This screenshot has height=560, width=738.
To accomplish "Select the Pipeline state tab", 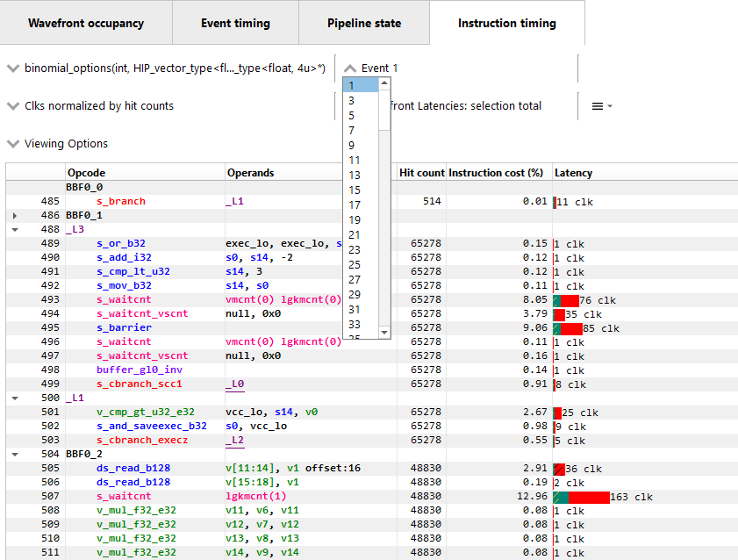I will point(364,23).
